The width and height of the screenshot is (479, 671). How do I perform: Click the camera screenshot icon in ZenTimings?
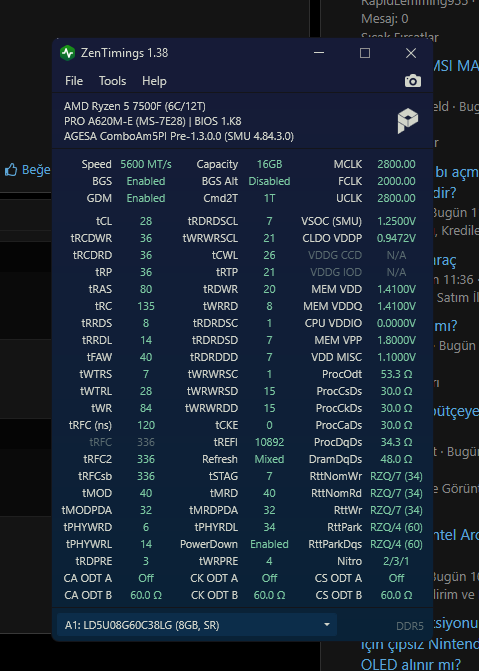tap(413, 81)
